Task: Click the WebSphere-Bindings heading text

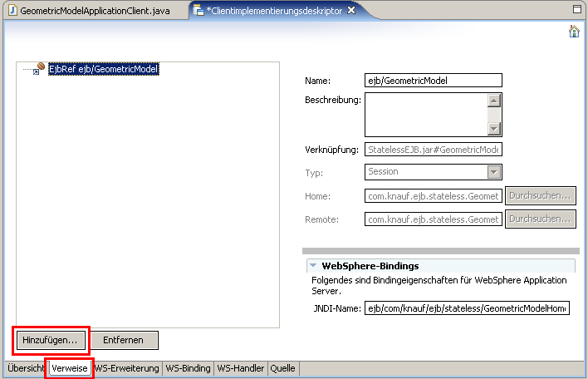Action: [x=370, y=266]
